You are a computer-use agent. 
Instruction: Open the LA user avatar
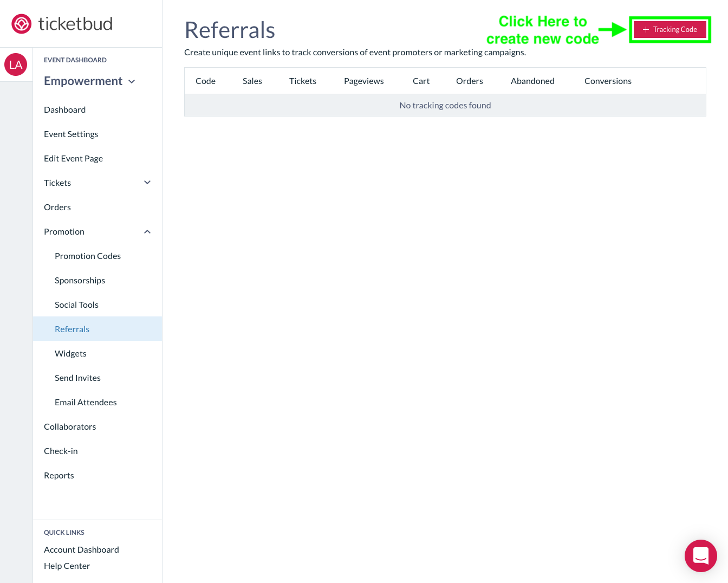point(16,64)
